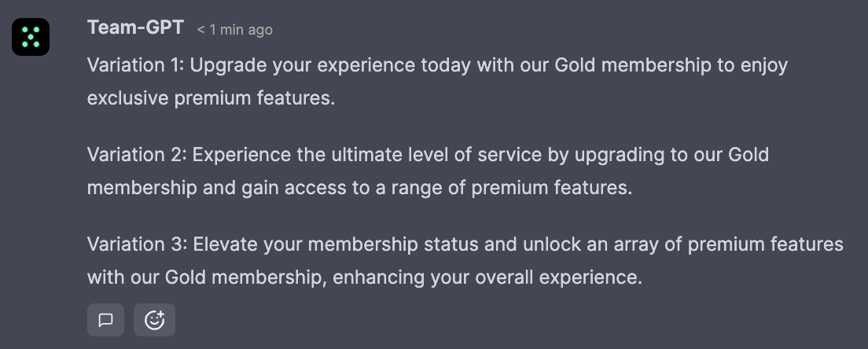This screenshot has width=868, height=349.
Task: Click the "< 1 min ago" timestamp
Action: tap(234, 30)
